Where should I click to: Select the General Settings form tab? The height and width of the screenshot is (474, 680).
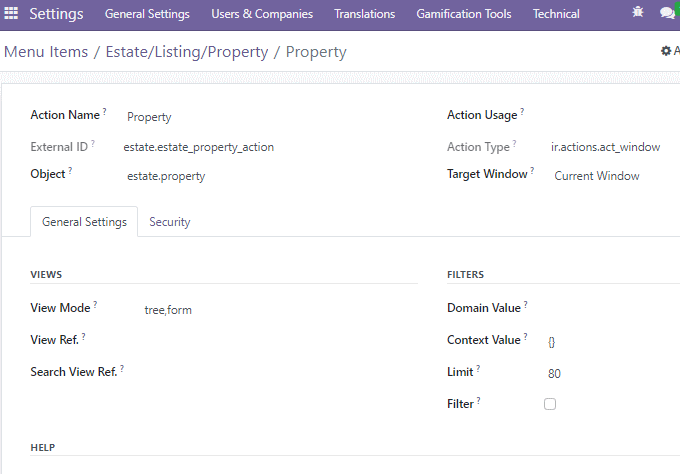pos(84,222)
